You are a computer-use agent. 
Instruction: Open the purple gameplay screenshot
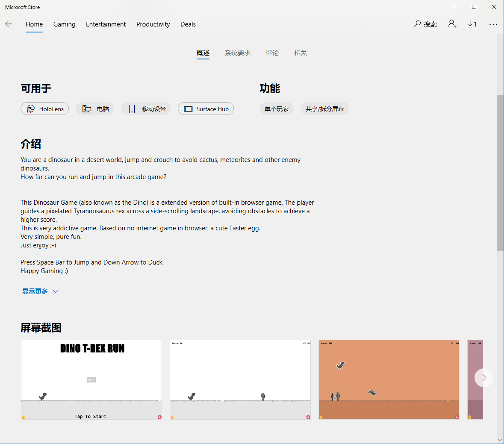point(475,379)
